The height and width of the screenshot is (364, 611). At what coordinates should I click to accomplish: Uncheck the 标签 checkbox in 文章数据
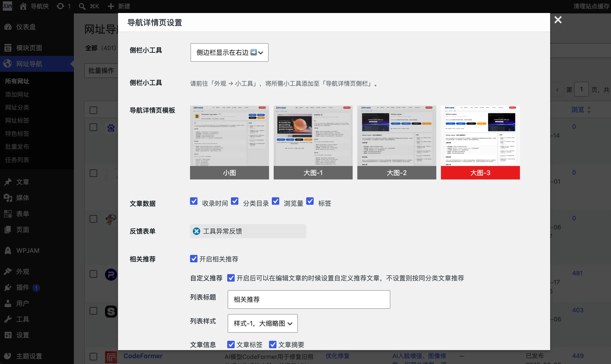click(310, 201)
